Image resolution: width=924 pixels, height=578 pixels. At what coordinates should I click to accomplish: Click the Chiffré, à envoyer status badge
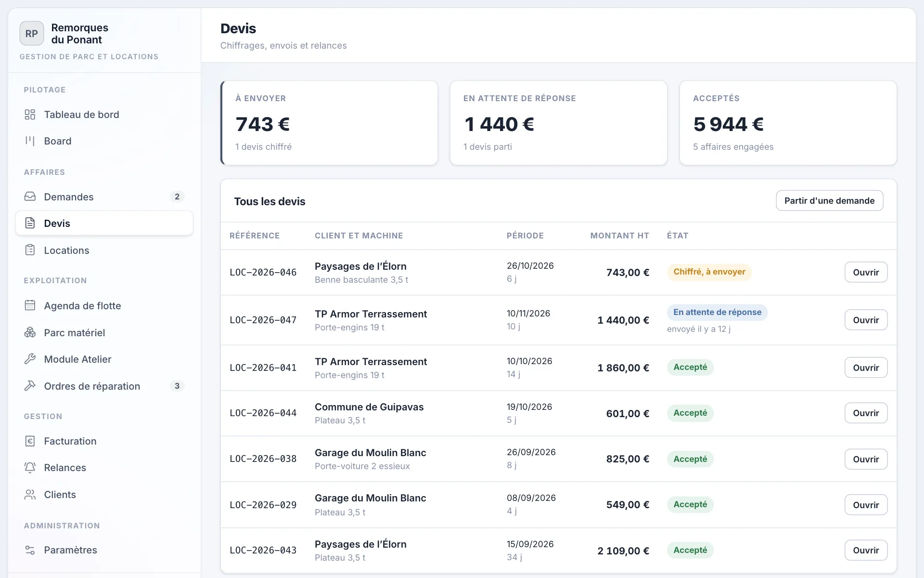click(709, 272)
